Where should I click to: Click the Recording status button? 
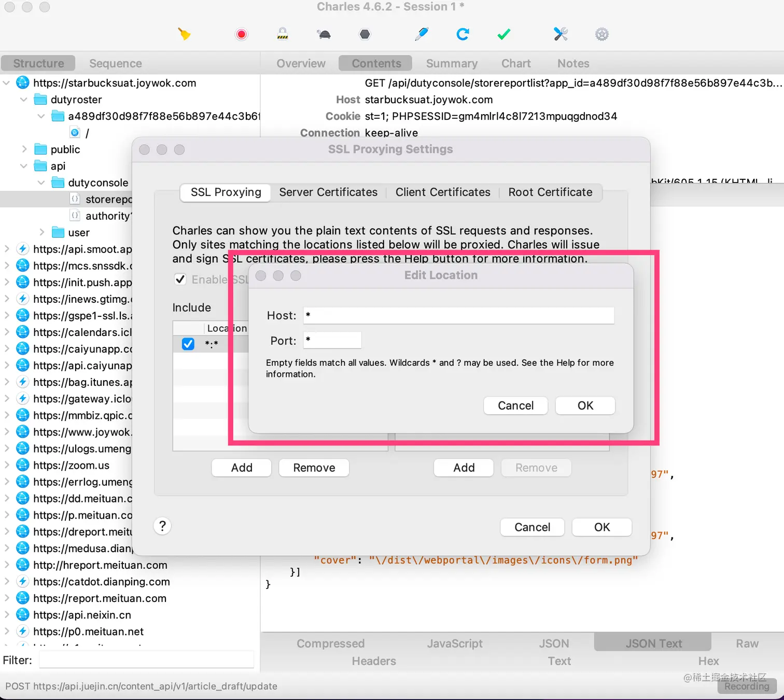[x=747, y=686]
